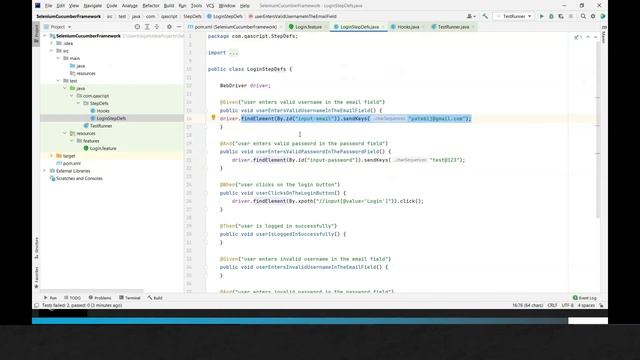Open the Maven tool window strip
640x360 pixels.
click(604, 35)
